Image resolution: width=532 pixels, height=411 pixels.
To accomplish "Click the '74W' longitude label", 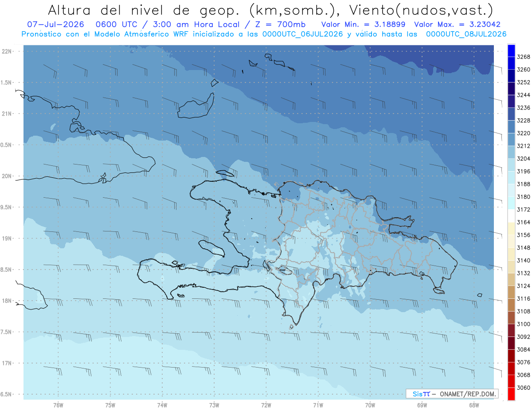I will point(162,405).
